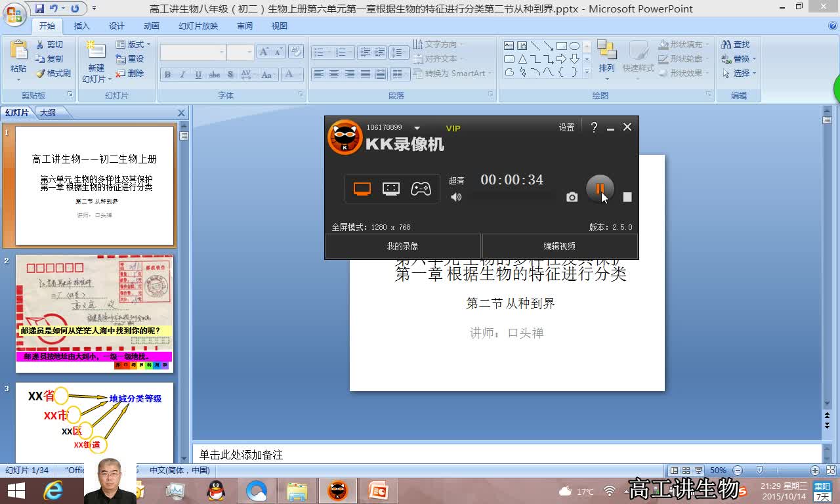
Task: Open the font name combo box
Action: click(193, 52)
